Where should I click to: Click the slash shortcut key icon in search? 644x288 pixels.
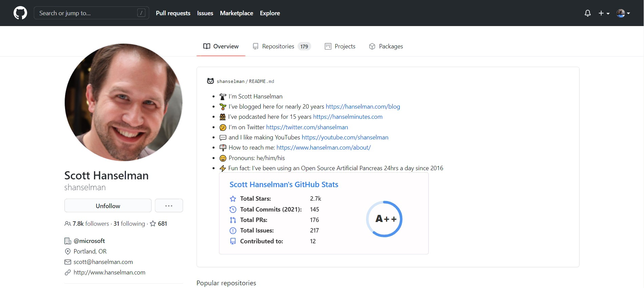[141, 13]
